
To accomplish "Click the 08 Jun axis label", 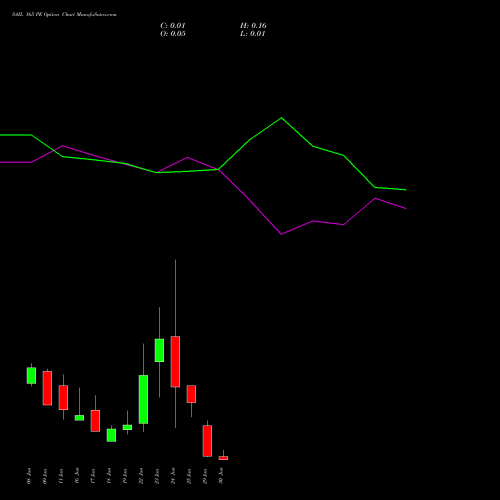I will click(29, 476).
